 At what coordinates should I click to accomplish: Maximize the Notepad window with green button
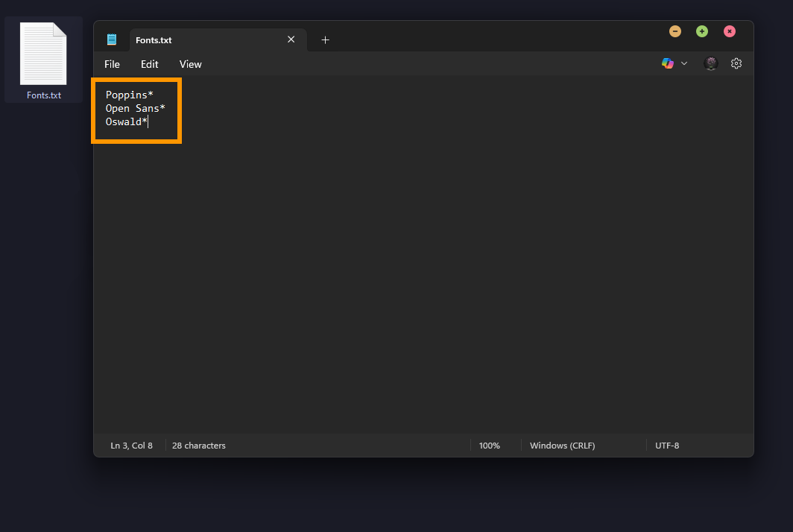point(702,31)
